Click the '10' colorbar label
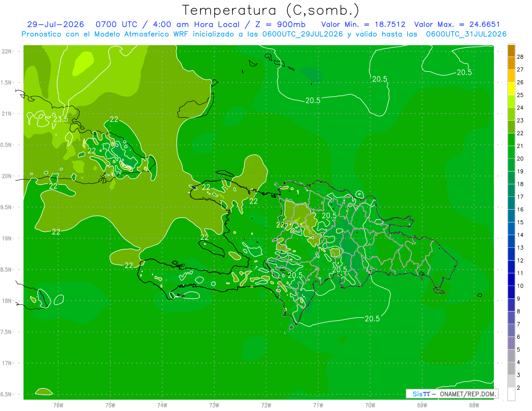Image resolution: width=532 pixels, height=411 pixels. 520,286
